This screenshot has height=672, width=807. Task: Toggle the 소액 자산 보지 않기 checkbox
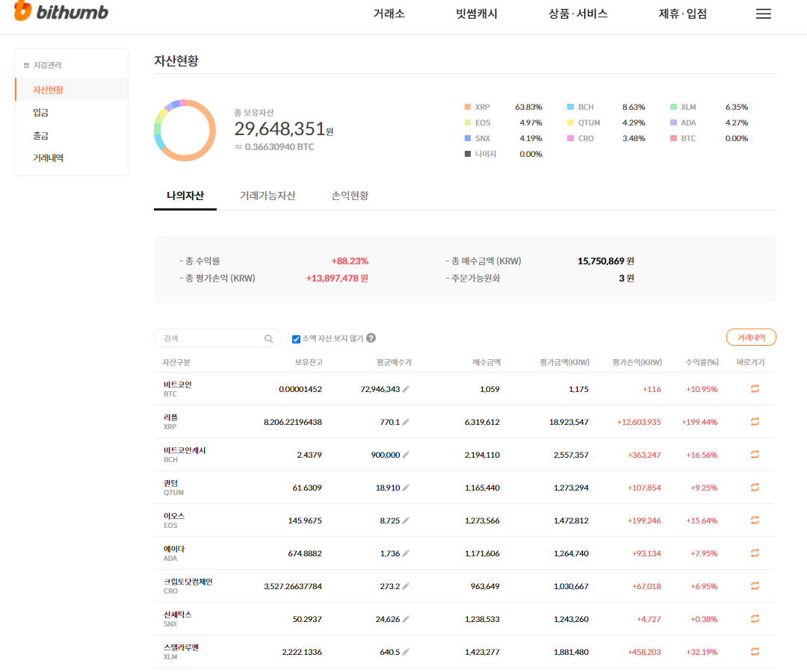[296, 339]
